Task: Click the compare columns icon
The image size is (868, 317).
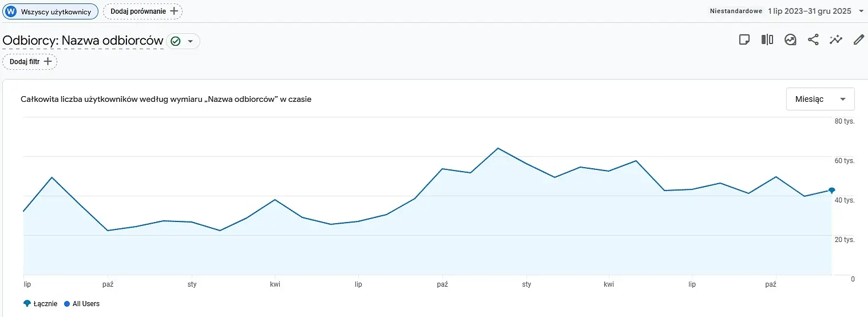Action: pos(767,39)
